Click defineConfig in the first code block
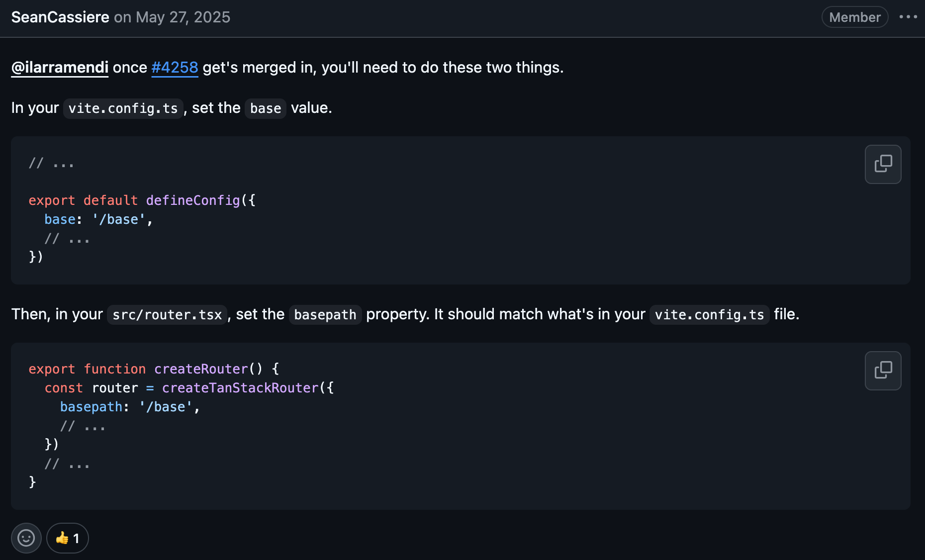This screenshot has width=925, height=560. coord(193,200)
